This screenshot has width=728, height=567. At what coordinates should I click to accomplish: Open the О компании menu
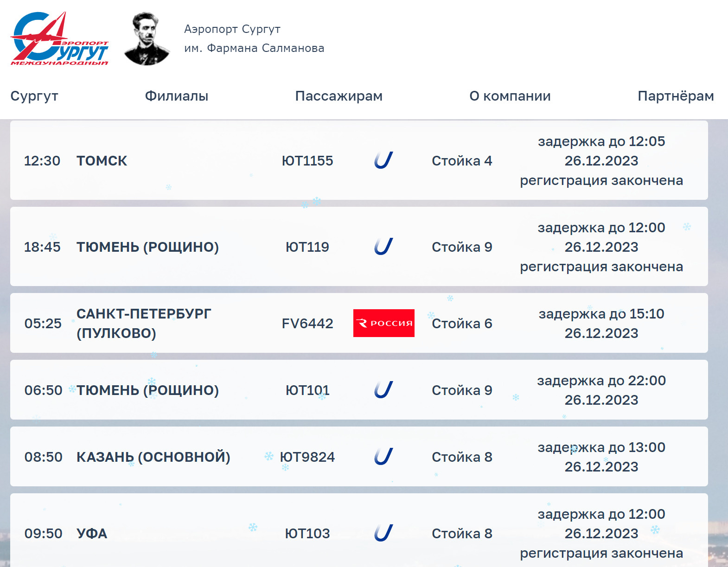(510, 96)
